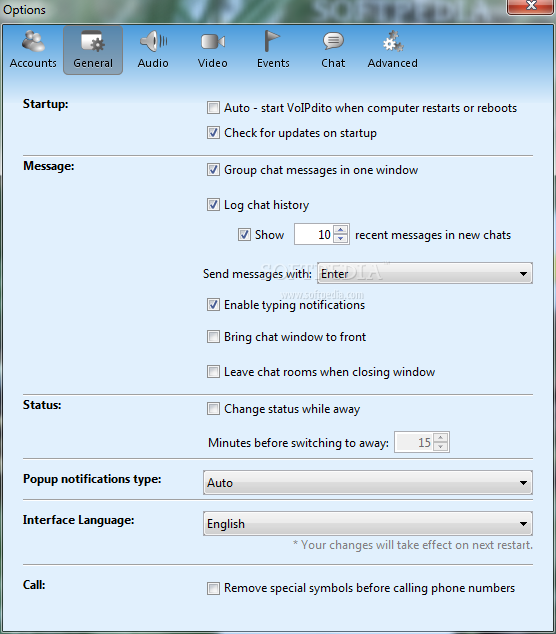556x634 pixels.
Task: Switch to the Events tab label
Action: pyautogui.click(x=273, y=63)
